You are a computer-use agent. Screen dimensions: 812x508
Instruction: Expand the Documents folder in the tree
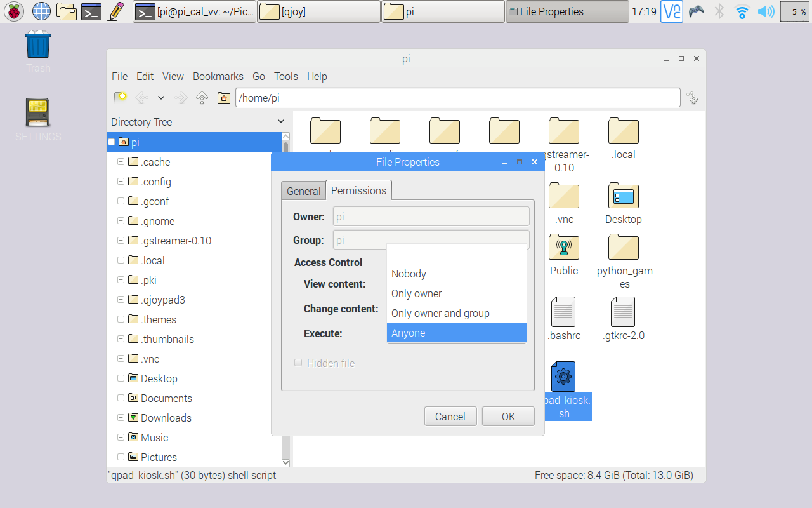point(121,398)
